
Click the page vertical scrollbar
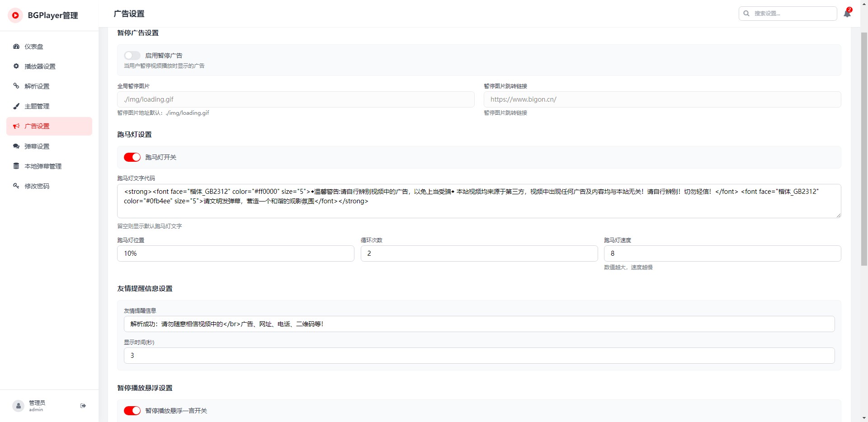pyautogui.click(x=864, y=149)
